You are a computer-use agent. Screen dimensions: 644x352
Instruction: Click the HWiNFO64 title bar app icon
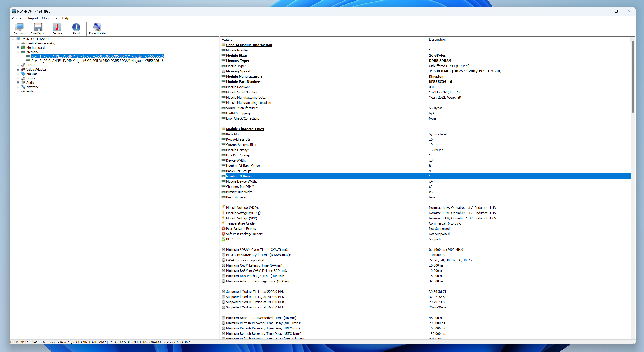point(14,12)
